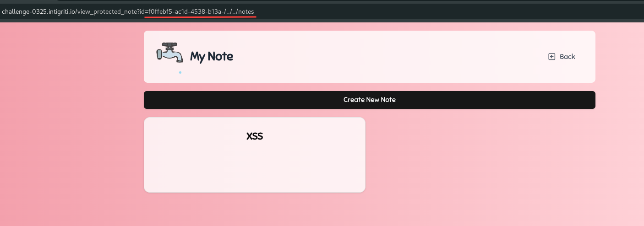Viewport: 644px width, 226px height.
Task: Click the dark browser strip above address bar
Action: pos(321,2)
